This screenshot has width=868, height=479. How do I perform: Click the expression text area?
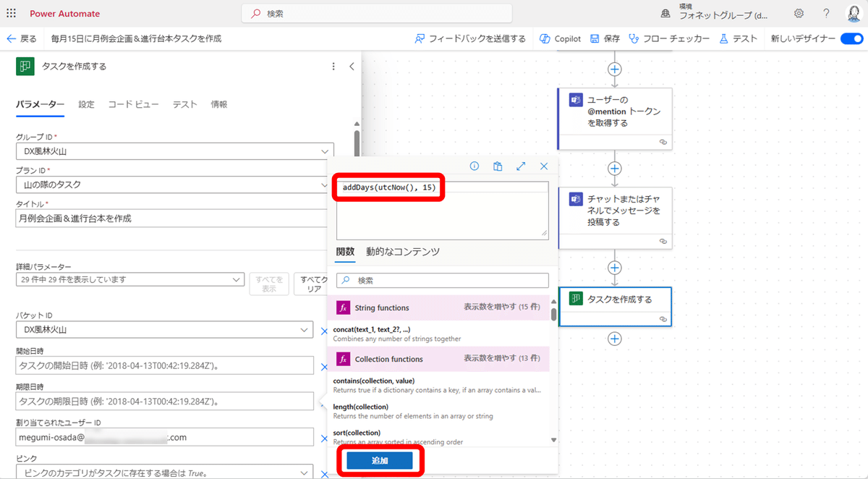(442, 210)
